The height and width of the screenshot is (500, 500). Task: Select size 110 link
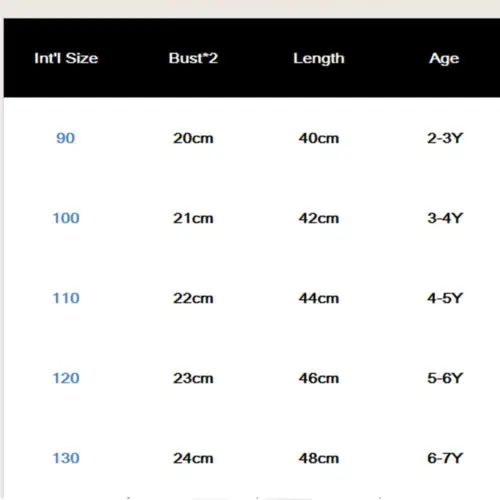click(x=66, y=298)
